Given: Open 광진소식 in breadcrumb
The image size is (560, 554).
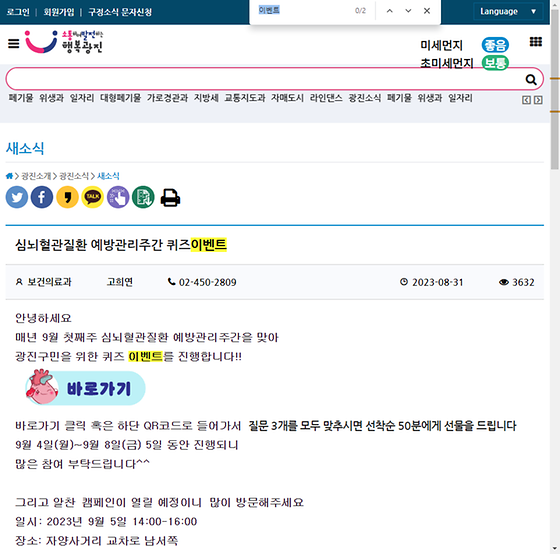Looking at the screenshot, I should click(74, 176).
